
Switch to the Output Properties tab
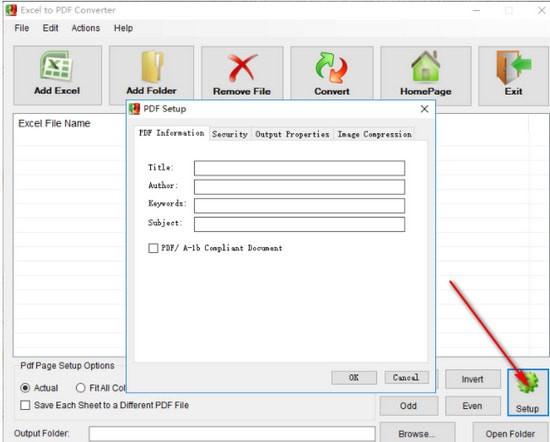pos(292,134)
